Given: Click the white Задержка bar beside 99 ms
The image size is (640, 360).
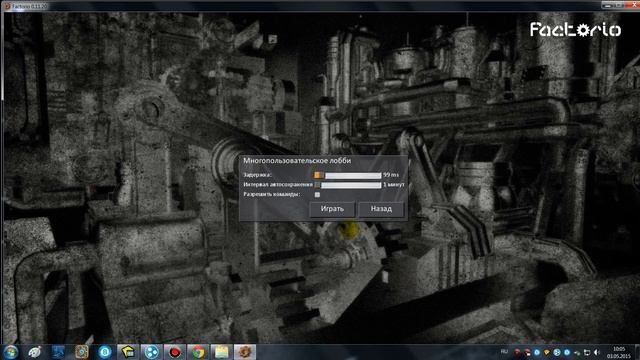Looking at the screenshot, I should coord(353,176).
